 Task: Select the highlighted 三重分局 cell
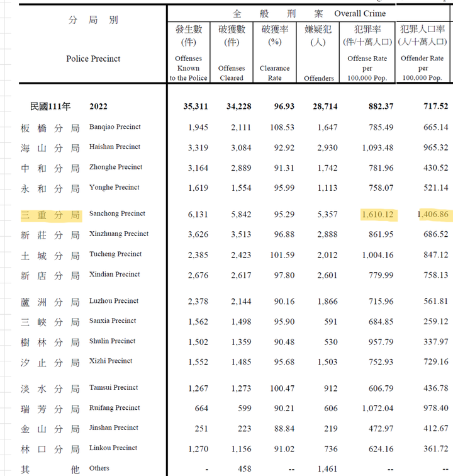[52, 215]
